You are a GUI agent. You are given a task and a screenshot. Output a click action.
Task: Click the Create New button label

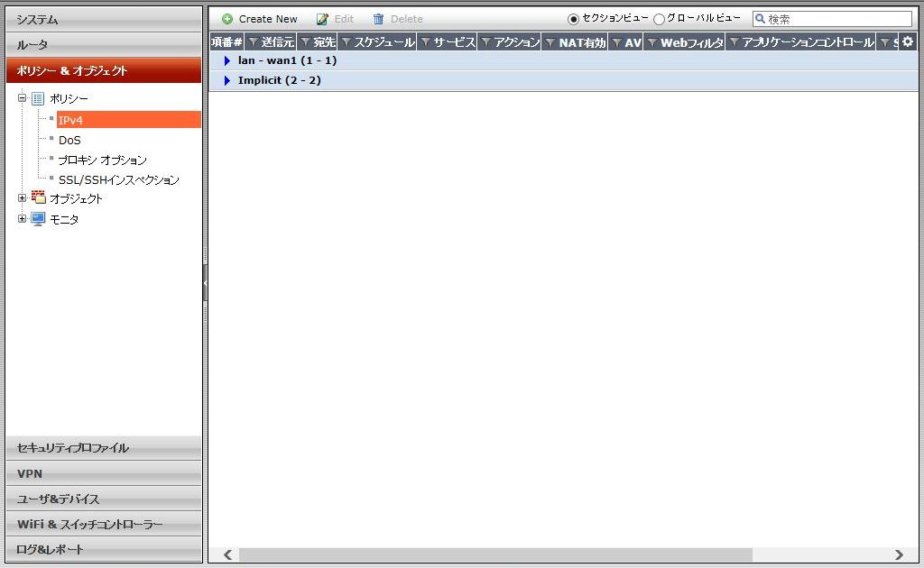(268, 19)
